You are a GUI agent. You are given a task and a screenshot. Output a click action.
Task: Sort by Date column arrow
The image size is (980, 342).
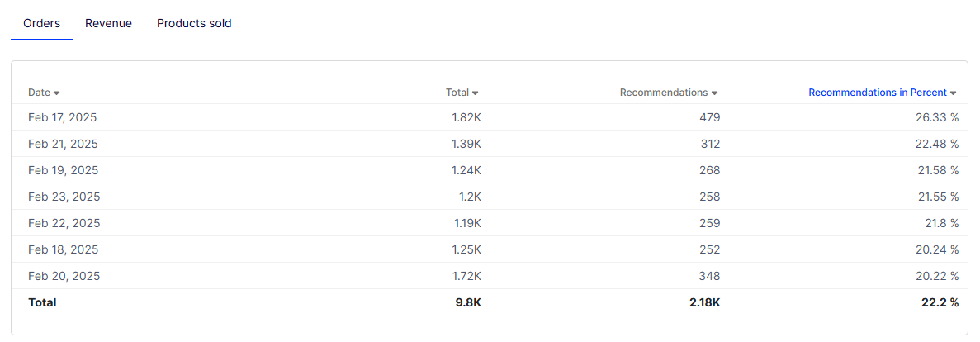[56, 93]
